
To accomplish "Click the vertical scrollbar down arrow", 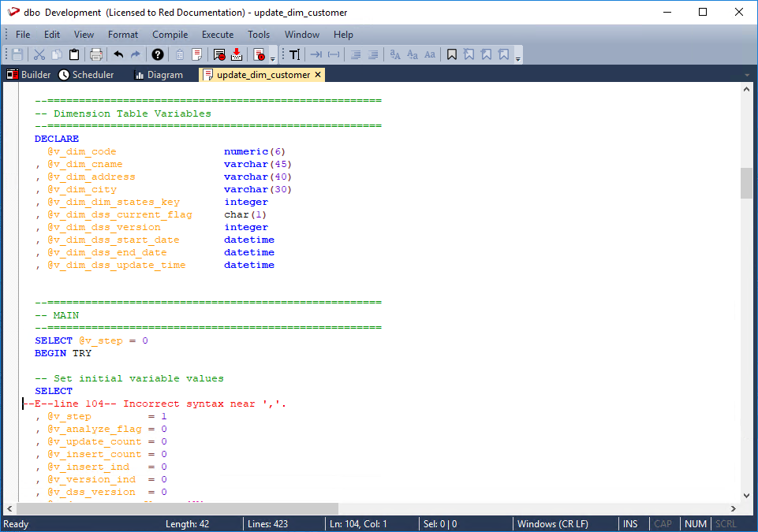I will pyautogui.click(x=746, y=495).
